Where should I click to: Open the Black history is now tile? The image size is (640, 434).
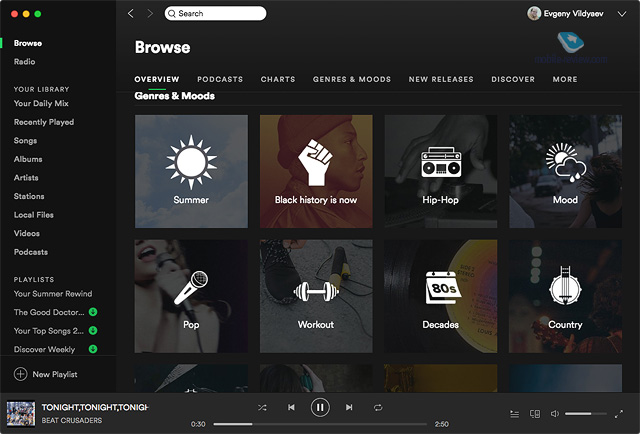pyautogui.click(x=316, y=171)
